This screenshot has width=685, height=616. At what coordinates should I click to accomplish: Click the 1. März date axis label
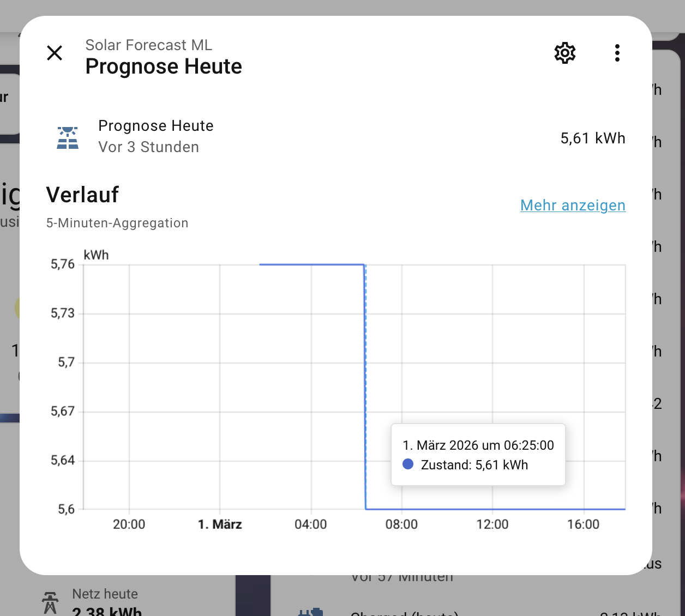[220, 524]
